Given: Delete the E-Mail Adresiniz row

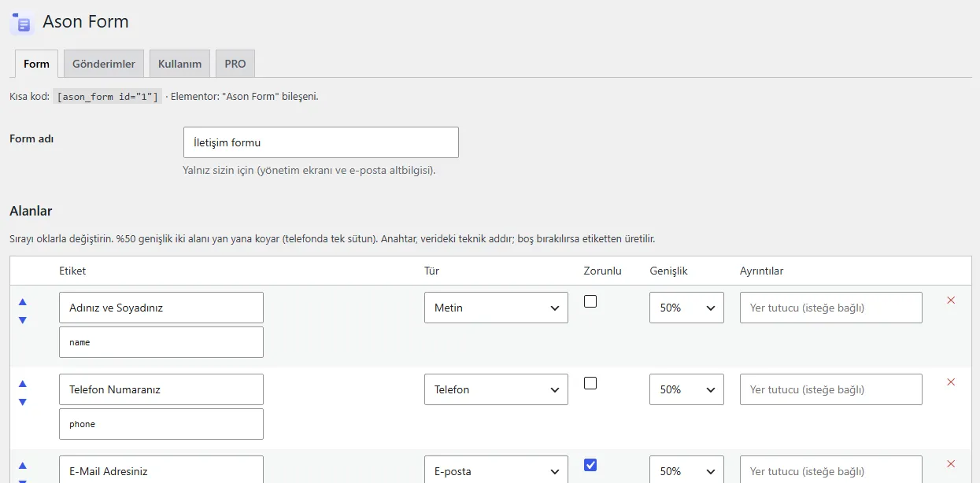Looking at the screenshot, I should (951, 464).
